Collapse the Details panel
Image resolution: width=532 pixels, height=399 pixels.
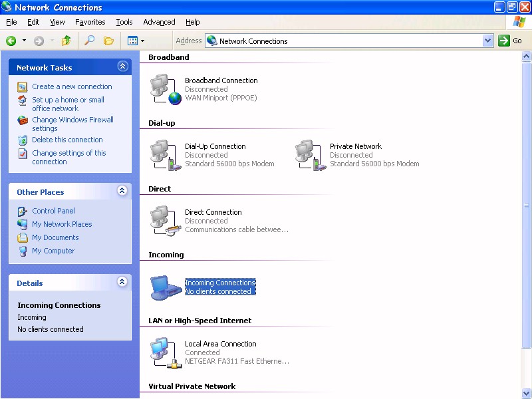pyautogui.click(x=122, y=281)
